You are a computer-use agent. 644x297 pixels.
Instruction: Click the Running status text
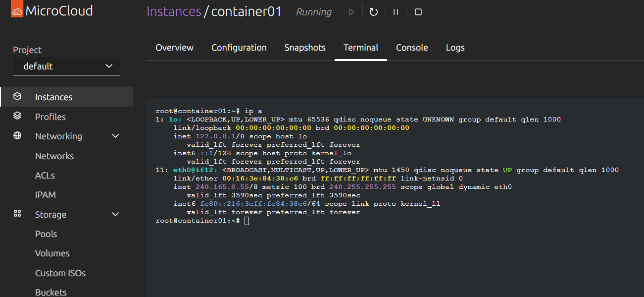coord(314,12)
